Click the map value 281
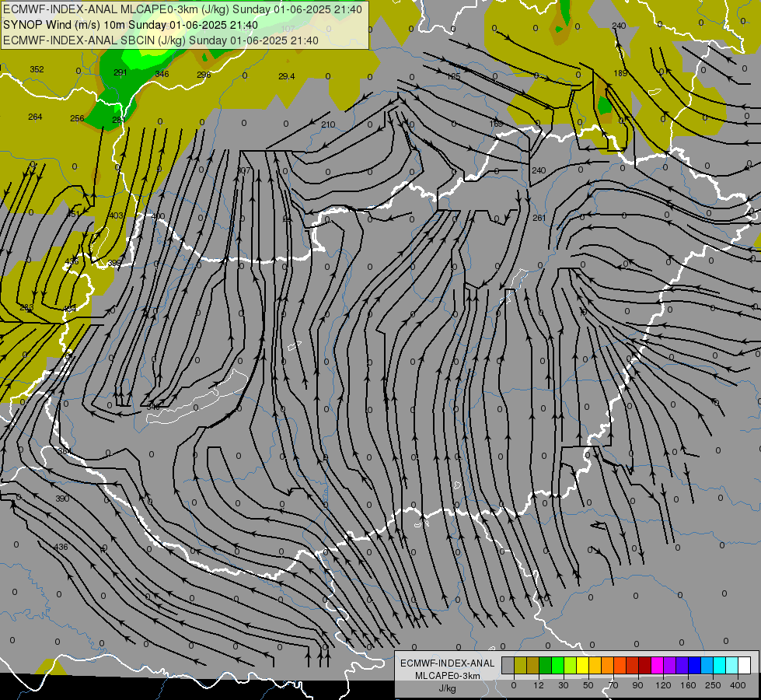 119,120
